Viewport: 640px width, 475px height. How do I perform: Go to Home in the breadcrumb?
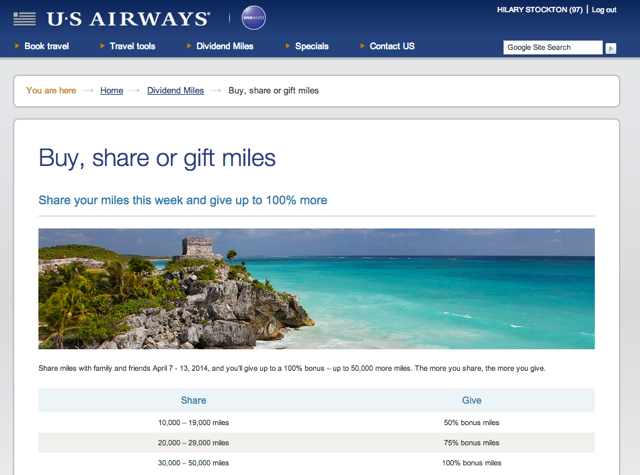(x=111, y=91)
